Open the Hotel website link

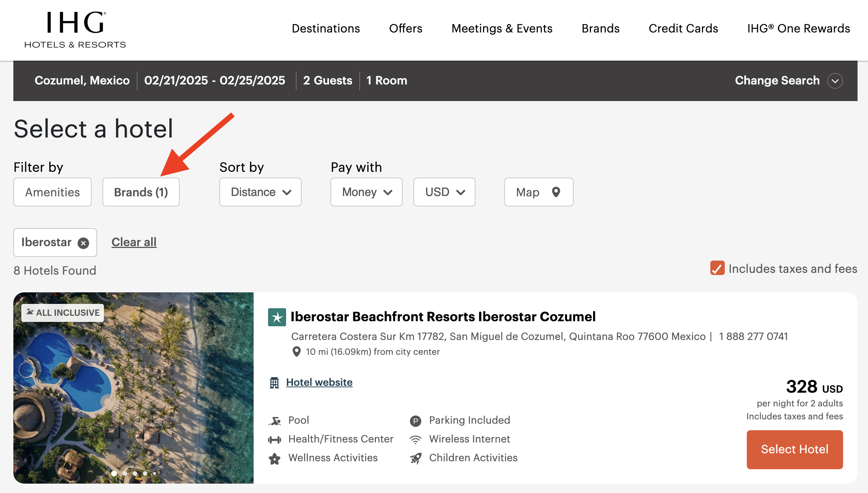319,382
